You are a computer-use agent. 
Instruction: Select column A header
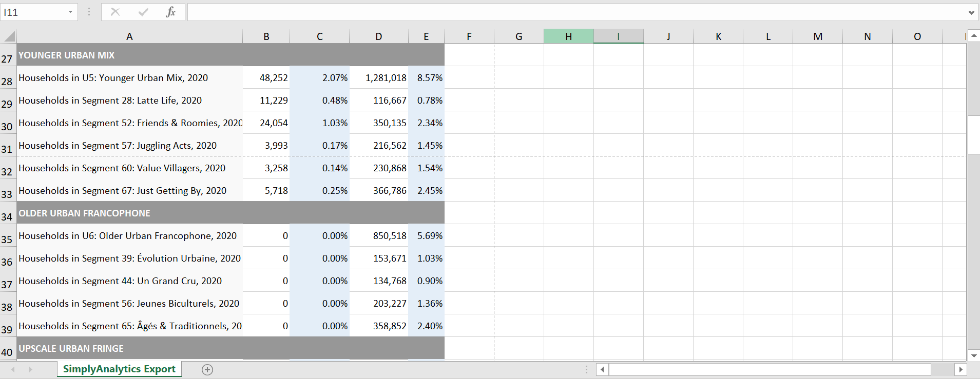[x=129, y=36]
